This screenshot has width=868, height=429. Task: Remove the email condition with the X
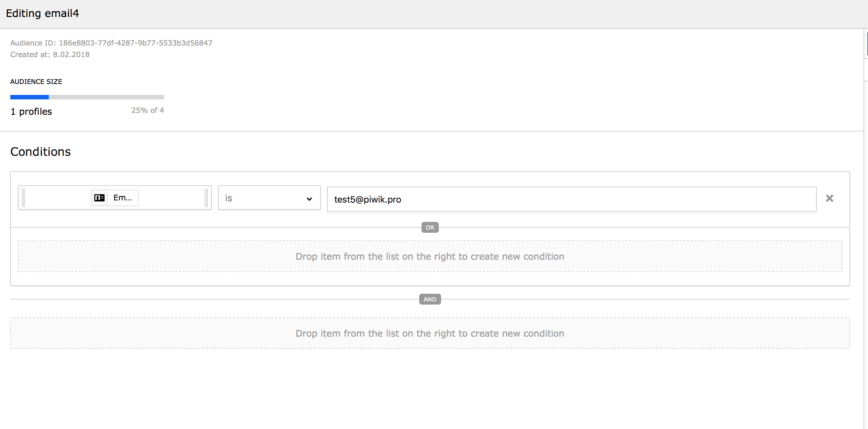(x=829, y=198)
